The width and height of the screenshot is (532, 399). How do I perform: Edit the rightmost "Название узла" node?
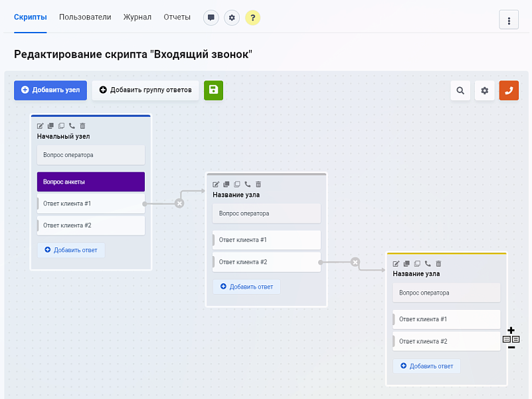396,263
